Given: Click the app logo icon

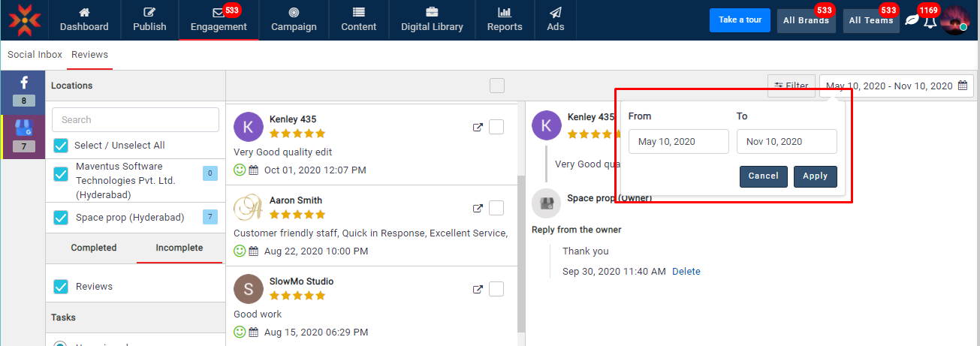Looking at the screenshot, I should coord(24,20).
